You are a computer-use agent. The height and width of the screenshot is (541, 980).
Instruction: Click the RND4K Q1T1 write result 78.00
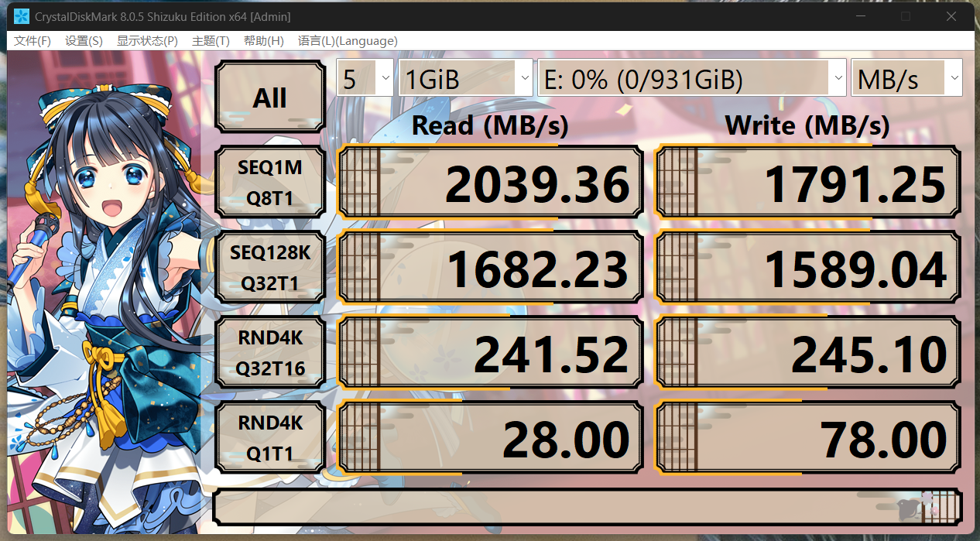click(808, 437)
